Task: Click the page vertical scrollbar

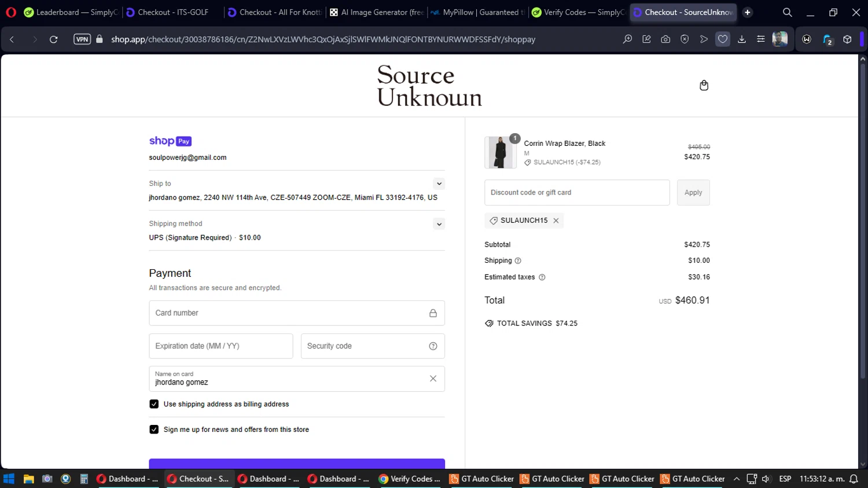Action: (x=863, y=220)
